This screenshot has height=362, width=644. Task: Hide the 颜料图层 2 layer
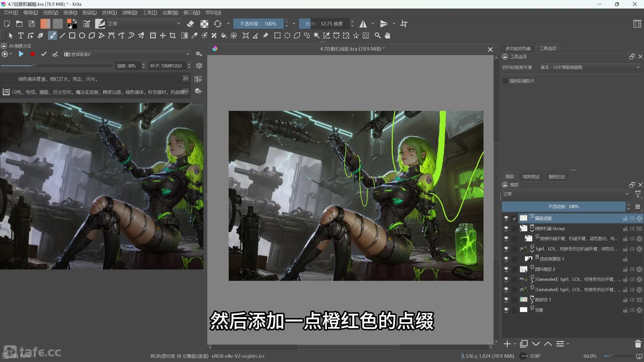point(506,269)
